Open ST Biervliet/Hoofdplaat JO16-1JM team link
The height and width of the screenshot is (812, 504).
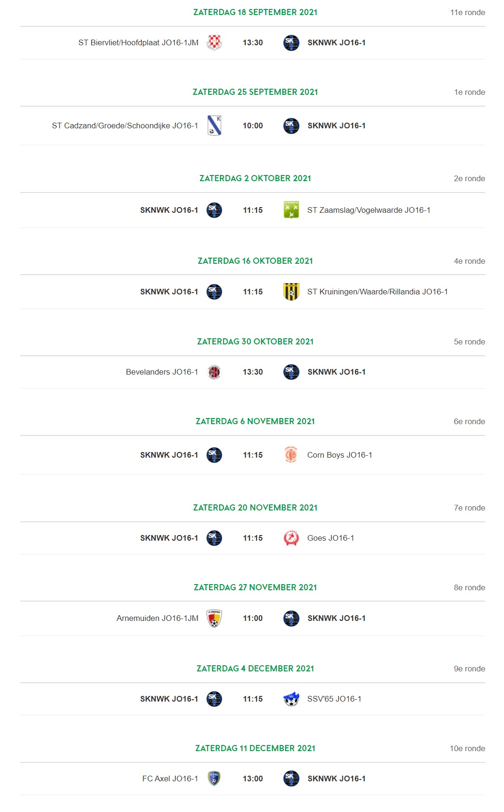pyautogui.click(x=138, y=42)
